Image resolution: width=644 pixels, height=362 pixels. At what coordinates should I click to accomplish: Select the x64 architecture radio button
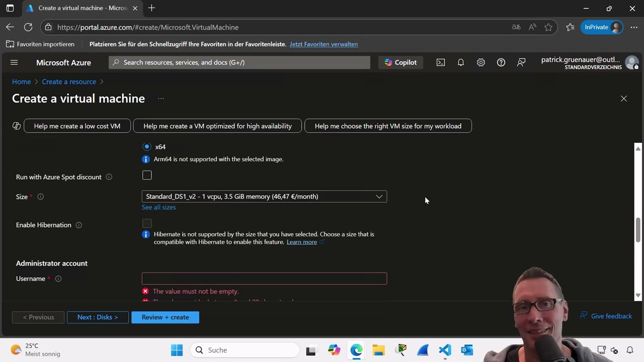pos(147,147)
